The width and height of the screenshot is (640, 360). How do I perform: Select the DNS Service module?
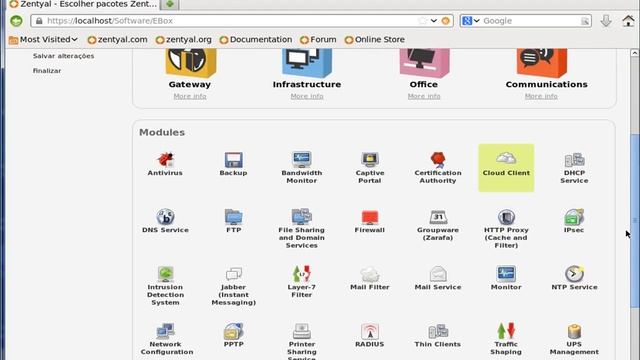(x=165, y=221)
